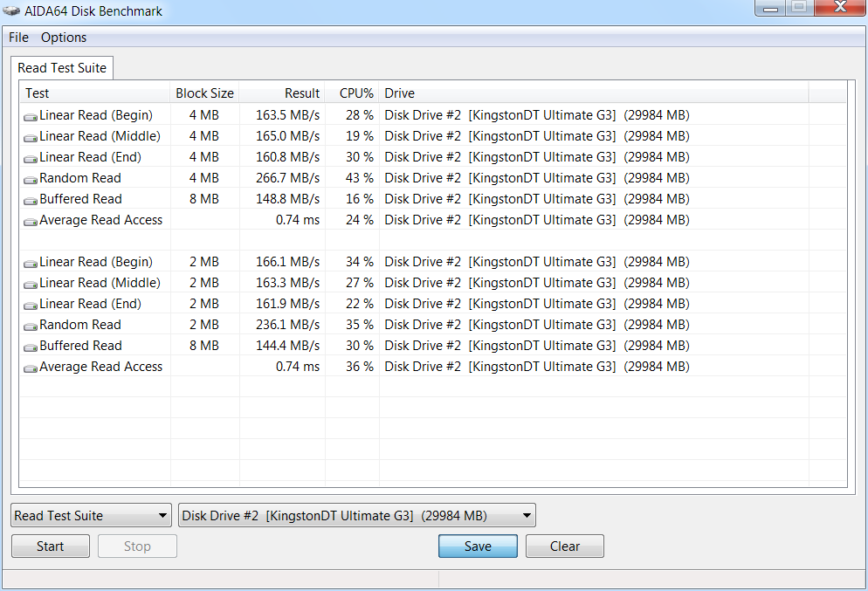
Task: Click the 34 % CPU value
Action: pyautogui.click(x=360, y=262)
